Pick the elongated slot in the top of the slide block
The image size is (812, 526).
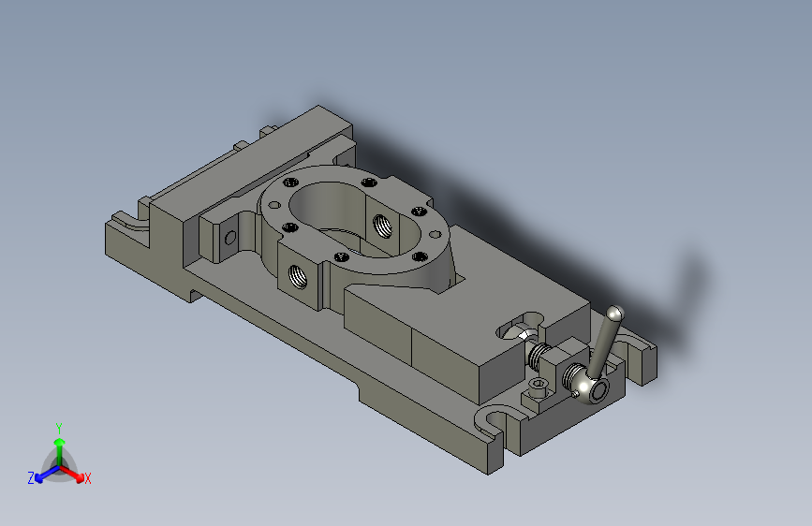tap(520, 326)
